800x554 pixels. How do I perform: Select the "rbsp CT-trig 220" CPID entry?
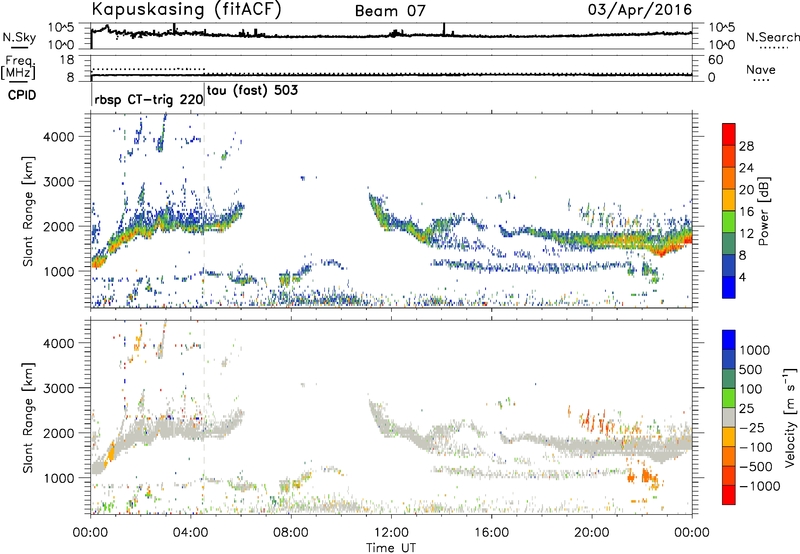pyautogui.click(x=148, y=99)
